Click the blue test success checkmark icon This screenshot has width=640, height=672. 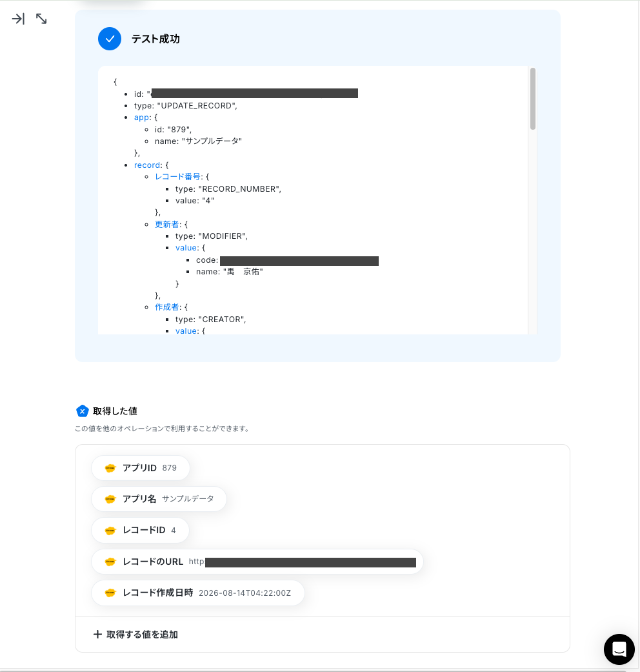110,39
